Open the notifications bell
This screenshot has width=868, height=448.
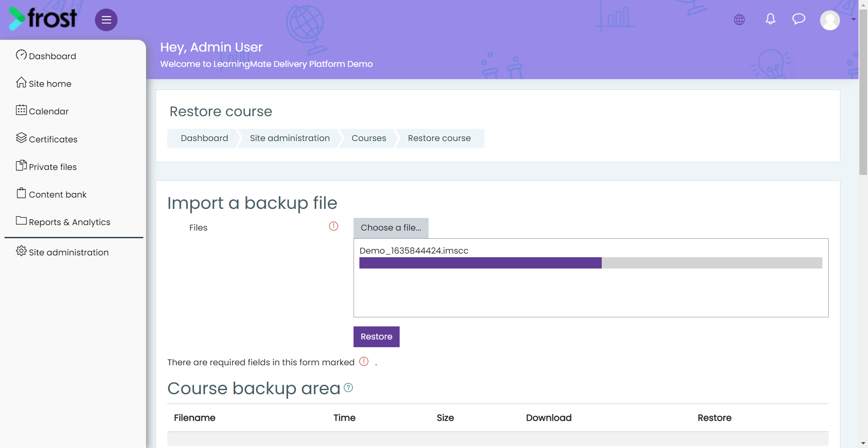[770, 19]
